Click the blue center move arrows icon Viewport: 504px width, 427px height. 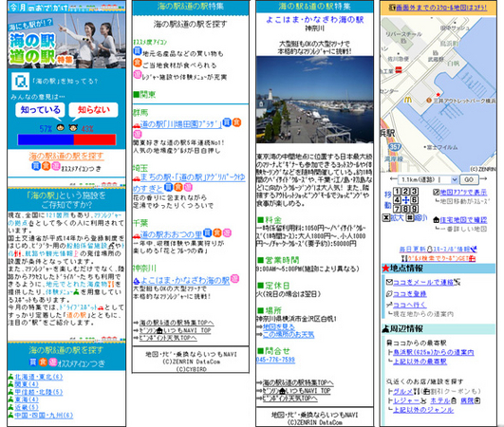405,200
